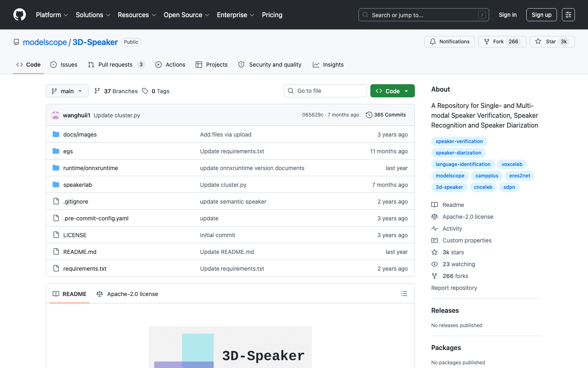588x368 pixels.
Task: Open the green Code dropdown button
Action: tap(392, 91)
